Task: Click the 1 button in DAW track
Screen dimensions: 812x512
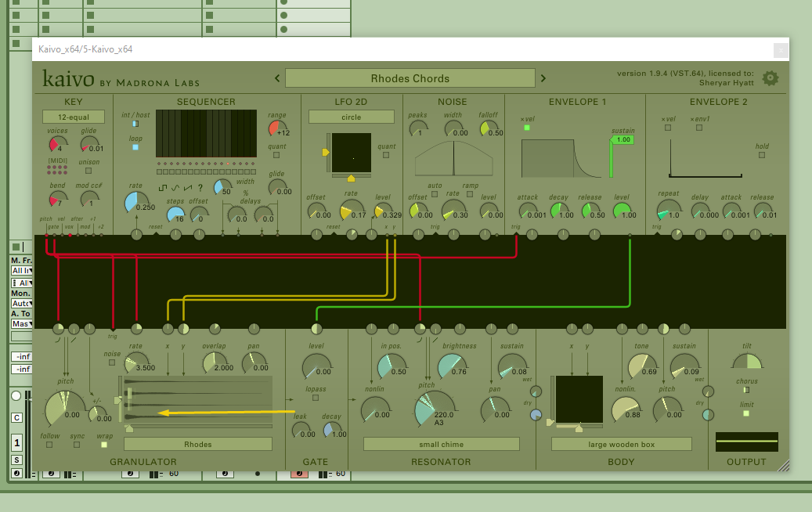Action: pos(16,442)
